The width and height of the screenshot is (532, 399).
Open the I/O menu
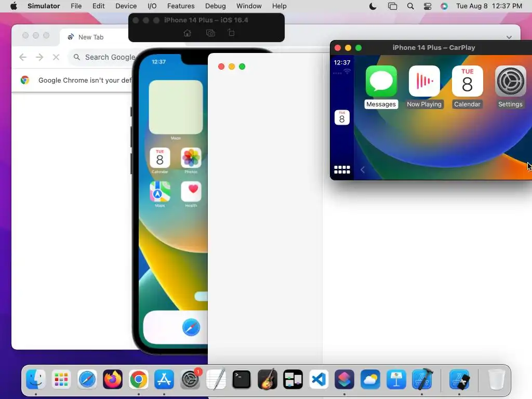(152, 6)
